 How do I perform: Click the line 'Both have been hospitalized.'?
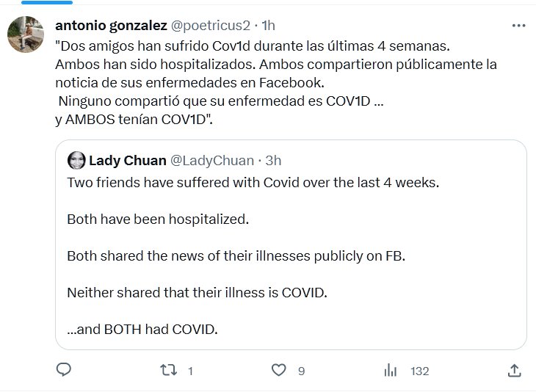pos(159,219)
